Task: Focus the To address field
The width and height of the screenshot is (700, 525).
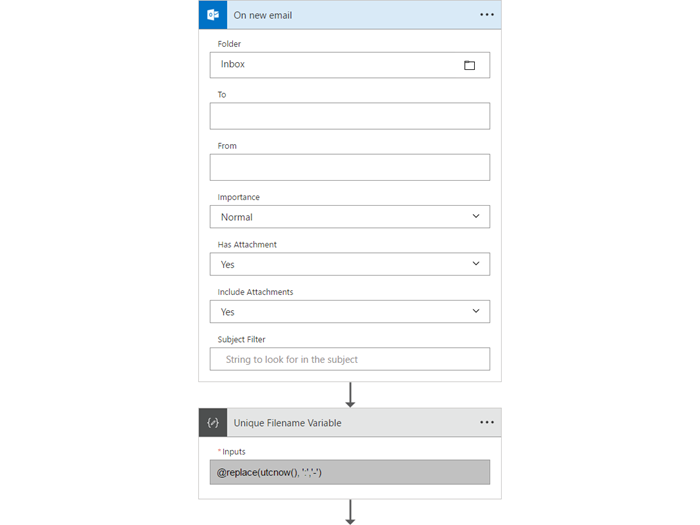Action: coord(349,116)
